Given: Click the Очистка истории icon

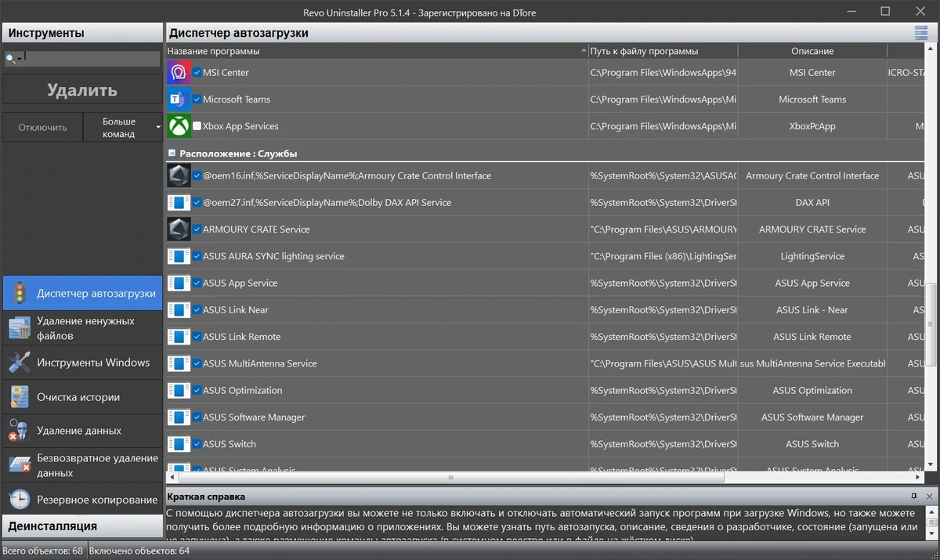Looking at the screenshot, I should (x=20, y=397).
